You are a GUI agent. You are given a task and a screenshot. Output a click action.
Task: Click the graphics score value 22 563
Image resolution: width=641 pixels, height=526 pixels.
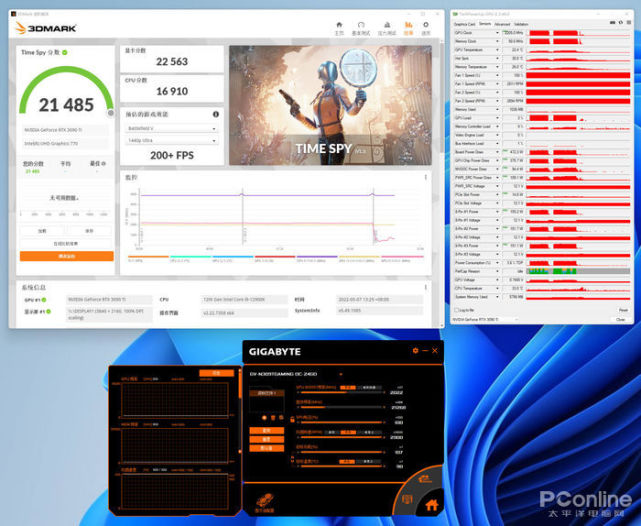172,62
